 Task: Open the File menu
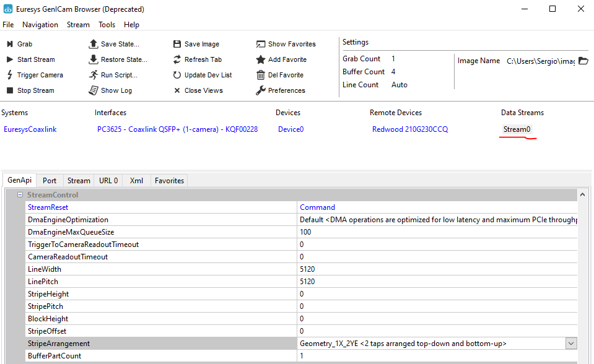pyautogui.click(x=8, y=25)
